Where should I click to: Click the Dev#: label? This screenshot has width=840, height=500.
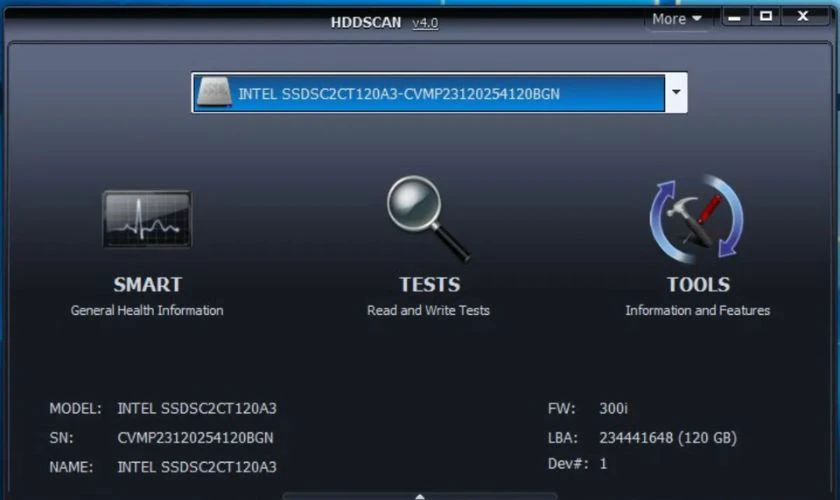pyautogui.click(x=567, y=464)
